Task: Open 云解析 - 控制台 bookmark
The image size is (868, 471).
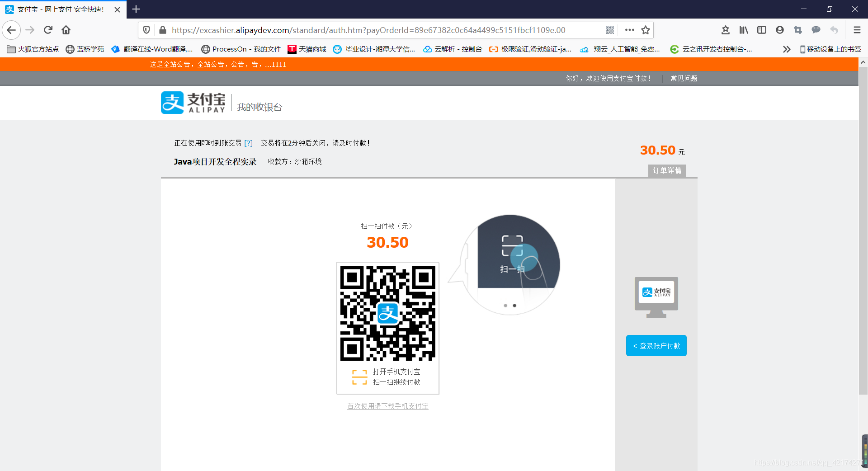Action: click(x=453, y=49)
